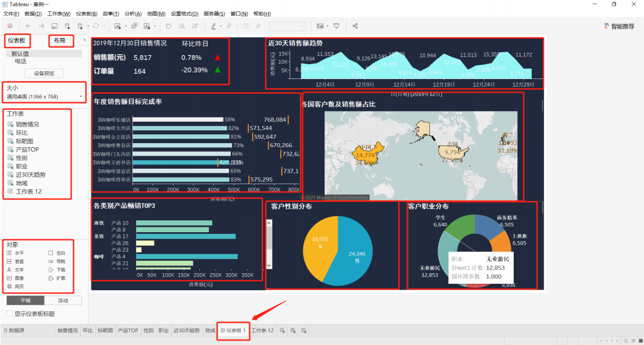Switch to the 布局 layout tab
644x345 pixels.
tap(59, 40)
